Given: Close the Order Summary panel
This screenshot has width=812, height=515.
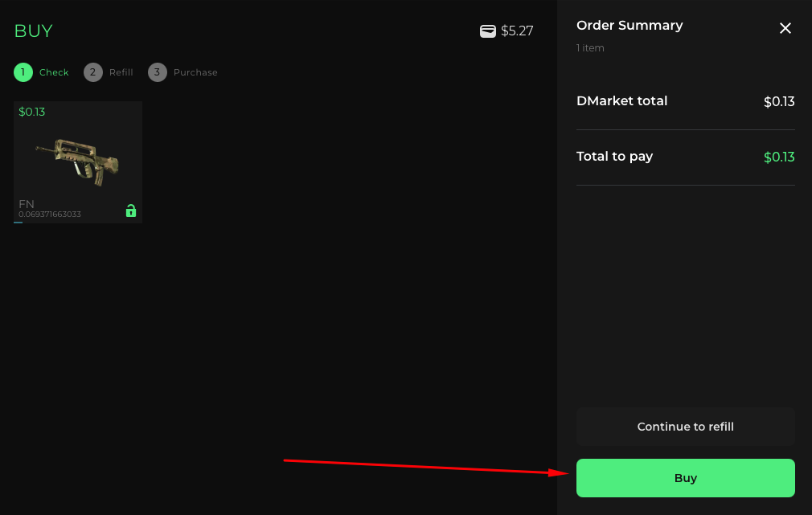Looking at the screenshot, I should point(785,28).
